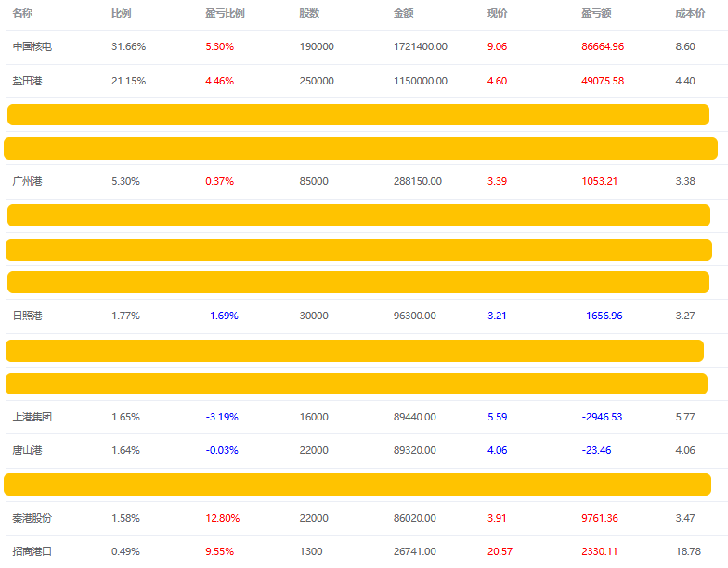Click the profit value 49075.58
Viewport: 728px width, 568px height.
pyautogui.click(x=603, y=82)
